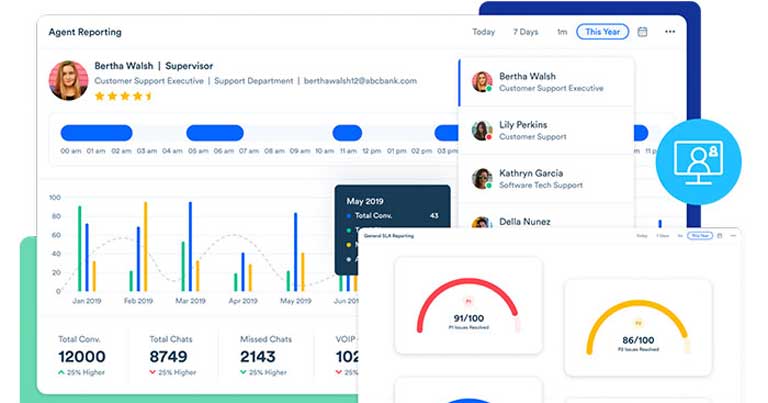Choose Today in General SLA Reporting window
The width and height of the screenshot is (768, 403).
click(642, 236)
